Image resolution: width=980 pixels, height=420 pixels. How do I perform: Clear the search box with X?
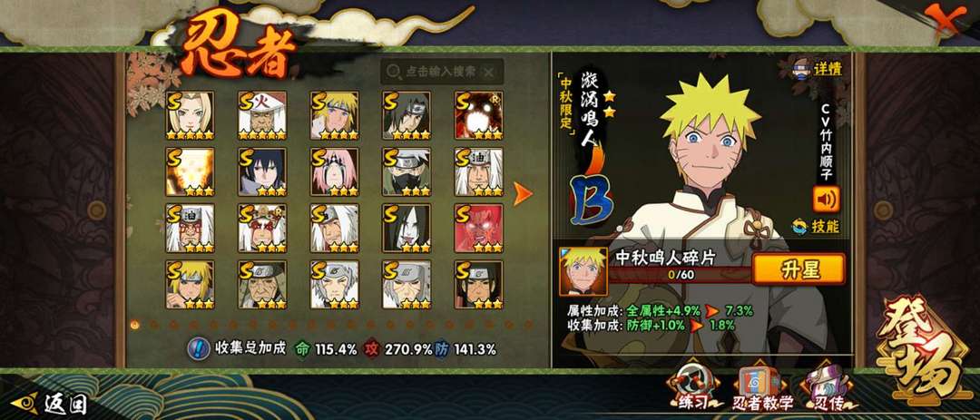pyautogui.click(x=489, y=73)
